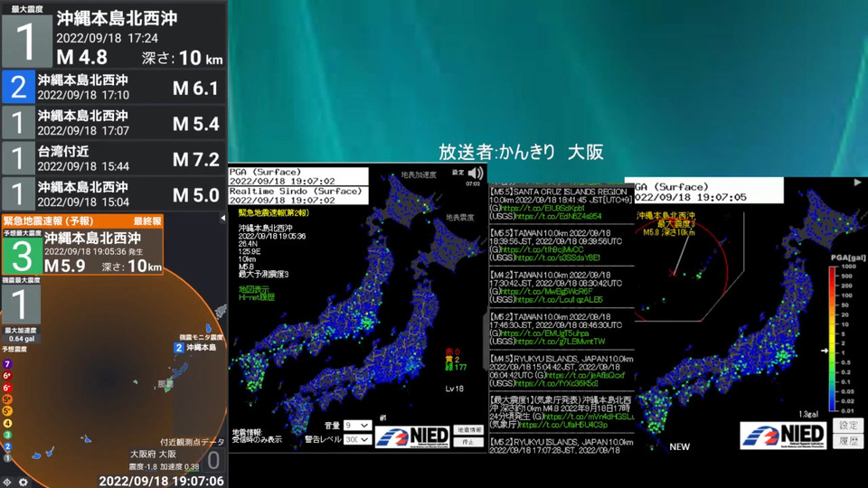Click the PGA (Surface) timestamp box, middle monitor

click(x=298, y=176)
